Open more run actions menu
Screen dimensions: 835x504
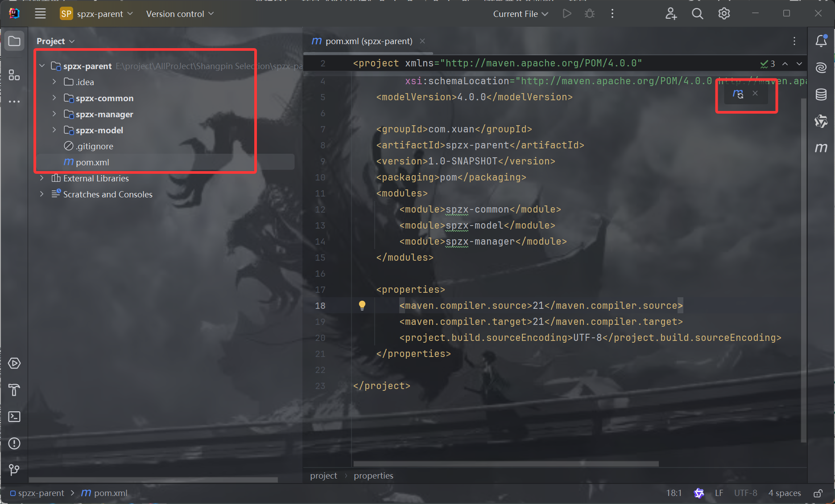pos(612,14)
